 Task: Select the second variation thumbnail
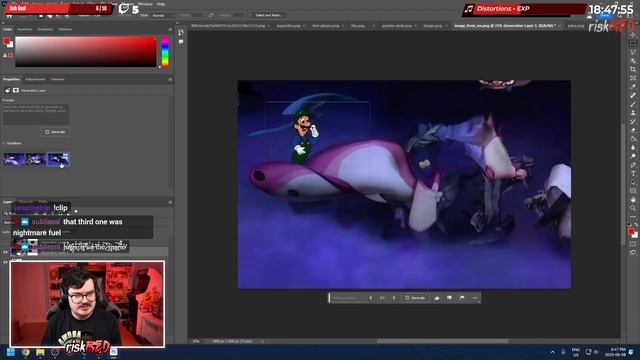(x=36, y=159)
